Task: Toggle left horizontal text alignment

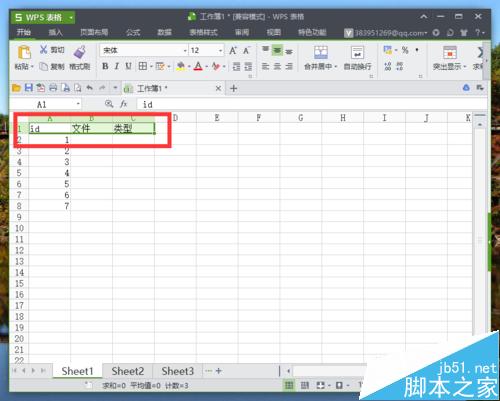Action: point(265,66)
